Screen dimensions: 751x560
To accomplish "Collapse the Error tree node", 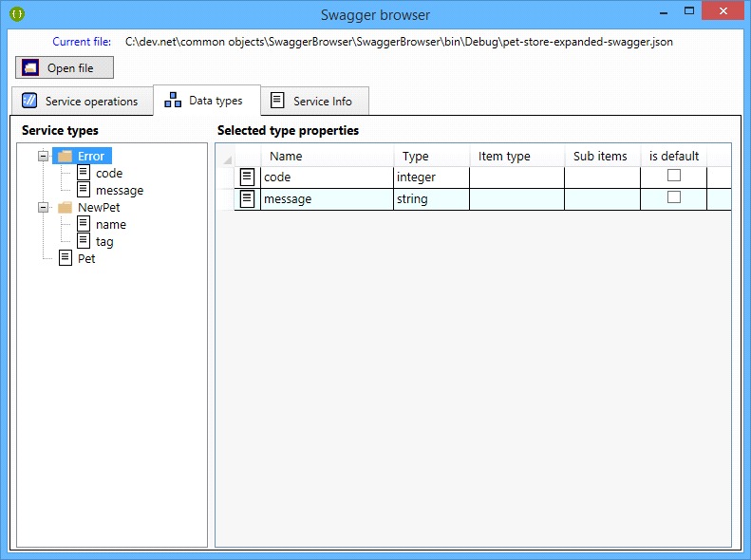I will pyautogui.click(x=43, y=156).
